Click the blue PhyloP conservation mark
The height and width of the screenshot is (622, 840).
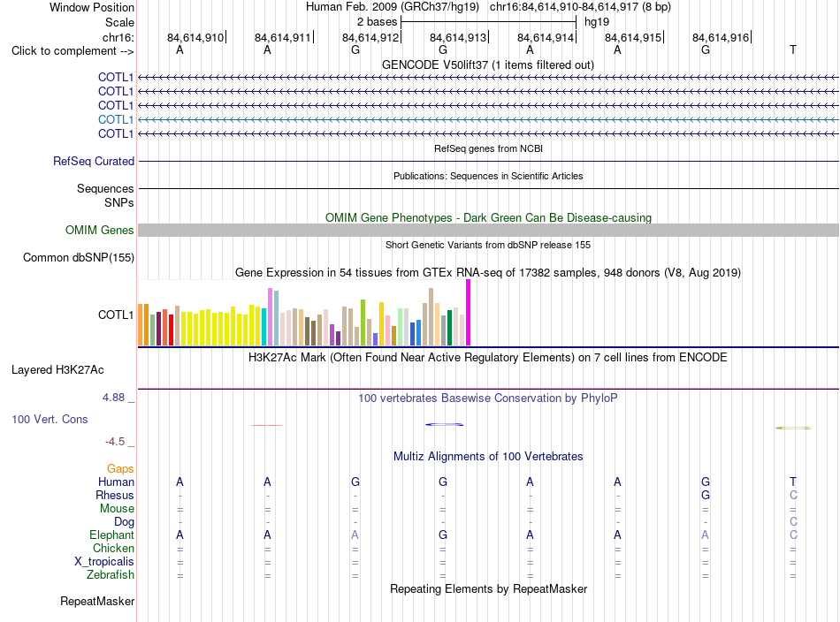pyautogui.click(x=444, y=424)
